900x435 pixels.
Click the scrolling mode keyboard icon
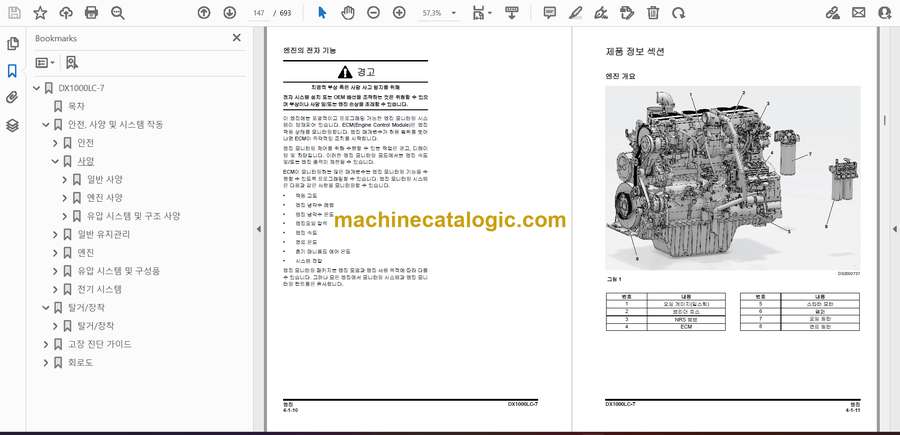[x=512, y=13]
